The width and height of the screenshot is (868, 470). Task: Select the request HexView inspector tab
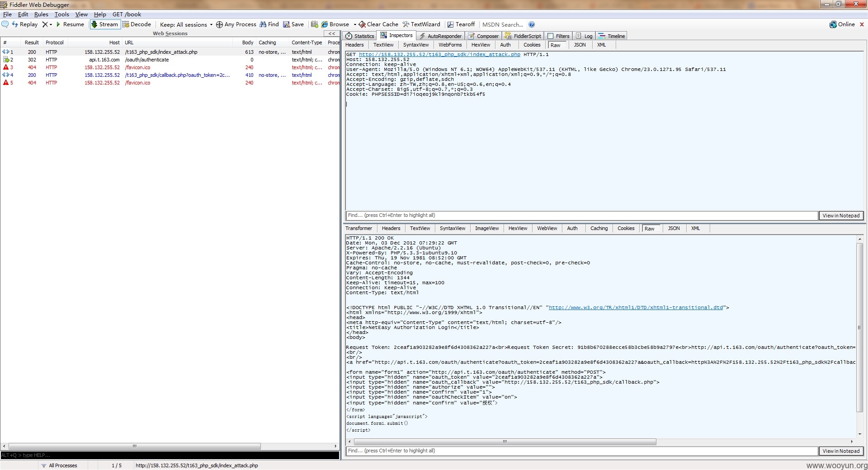click(x=481, y=45)
